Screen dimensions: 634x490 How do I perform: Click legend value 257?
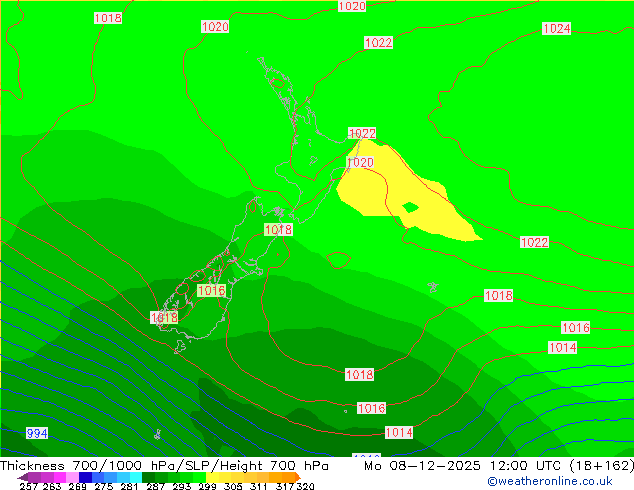tap(29, 486)
